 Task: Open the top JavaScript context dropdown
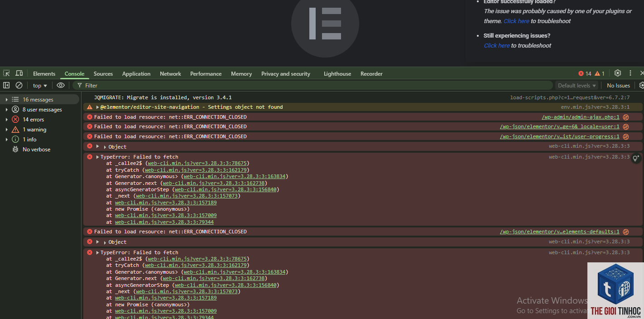pos(40,85)
